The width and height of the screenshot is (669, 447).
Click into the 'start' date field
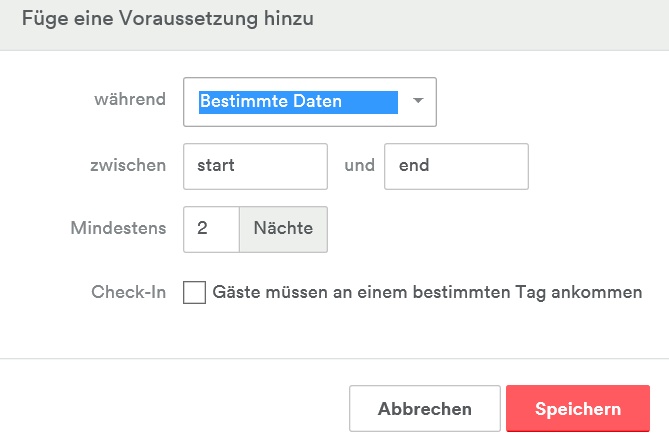256,166
